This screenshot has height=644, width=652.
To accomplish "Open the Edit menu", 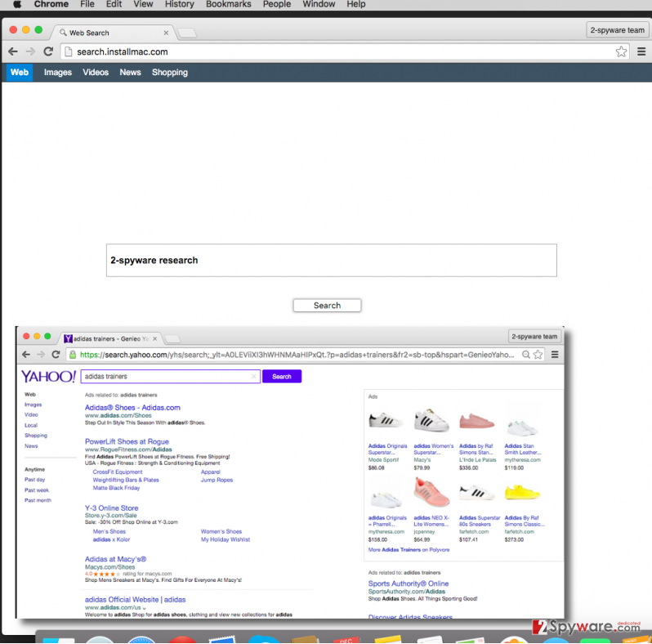I will tap(114, 4).
